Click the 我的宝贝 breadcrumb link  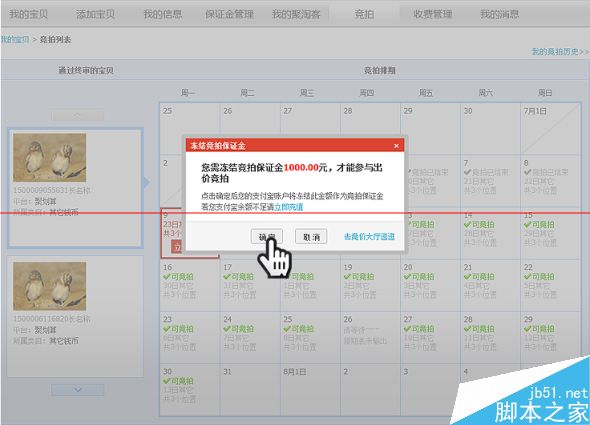coord(15,39)
